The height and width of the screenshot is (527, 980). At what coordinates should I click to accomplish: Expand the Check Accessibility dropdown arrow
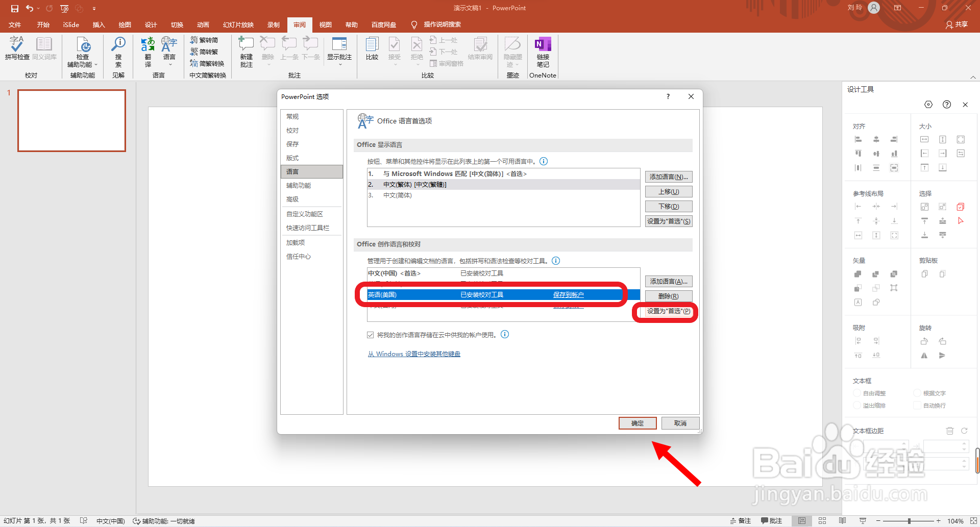coord(96,65)
